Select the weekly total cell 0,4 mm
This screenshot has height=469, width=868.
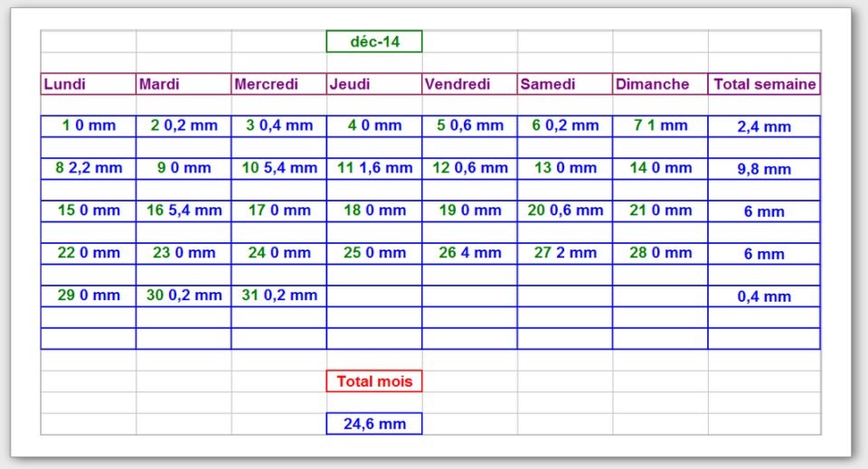[x=764, y=296]
